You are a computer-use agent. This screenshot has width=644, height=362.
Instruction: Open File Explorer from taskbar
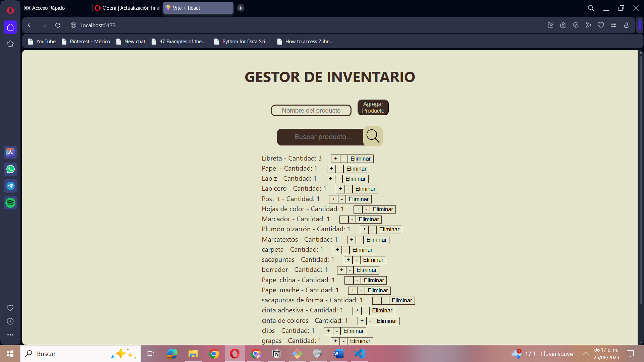pyautogui.click(x=193, y=354)
